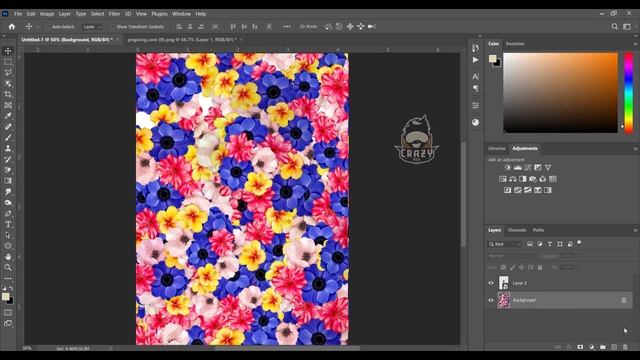Select the Gradient tool
Image resolution: width=640 pixels, height=360 pixels.
click(8, 181)
